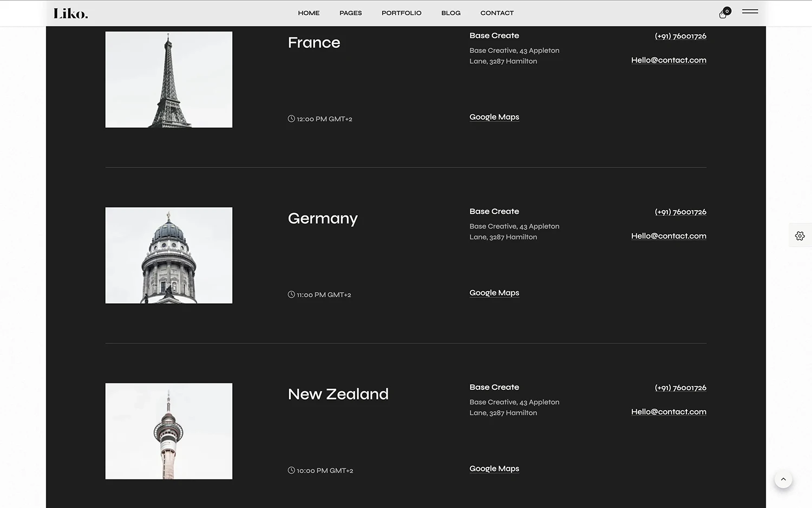812x508 pixels.
Task: Click the settings gear icon
Action: pos(800,236)
